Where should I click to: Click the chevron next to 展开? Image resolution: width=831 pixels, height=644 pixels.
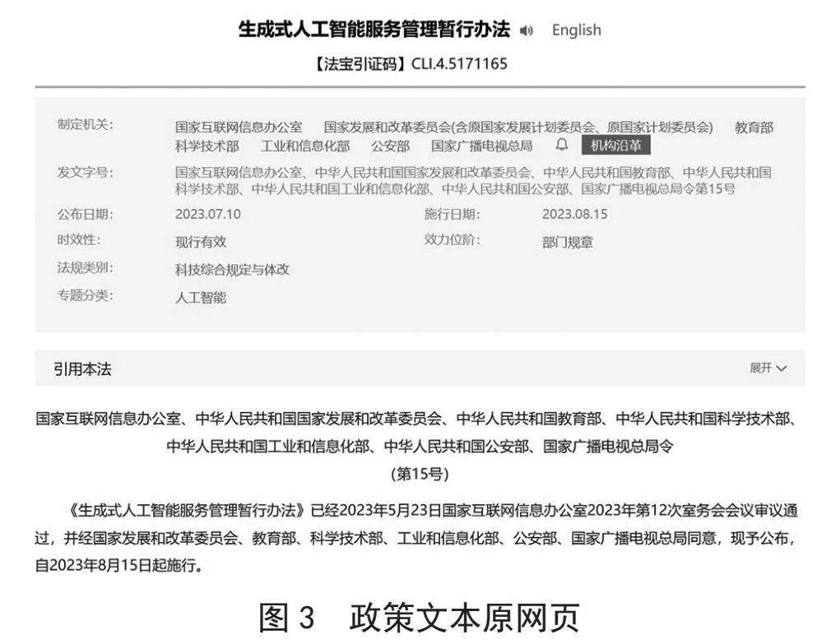pos(781,368)
